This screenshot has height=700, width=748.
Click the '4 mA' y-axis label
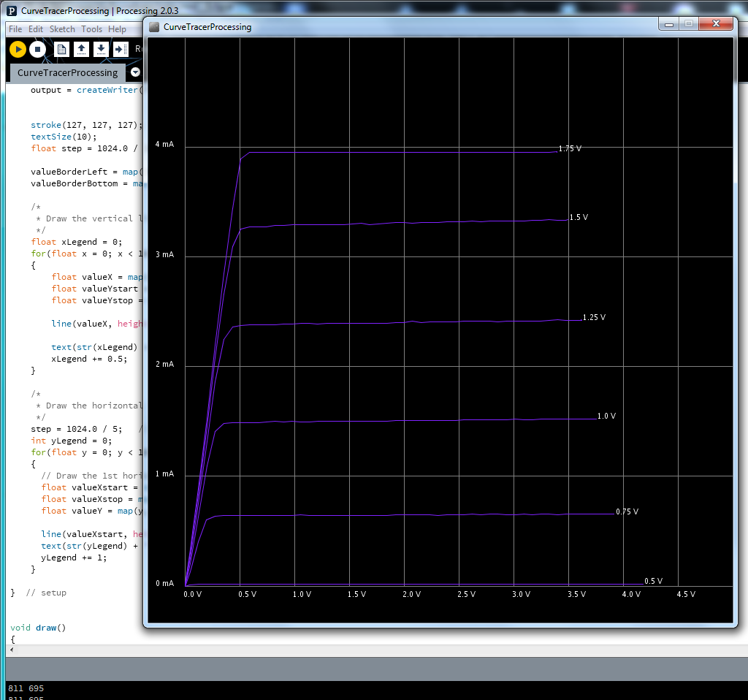coord(164,144)
